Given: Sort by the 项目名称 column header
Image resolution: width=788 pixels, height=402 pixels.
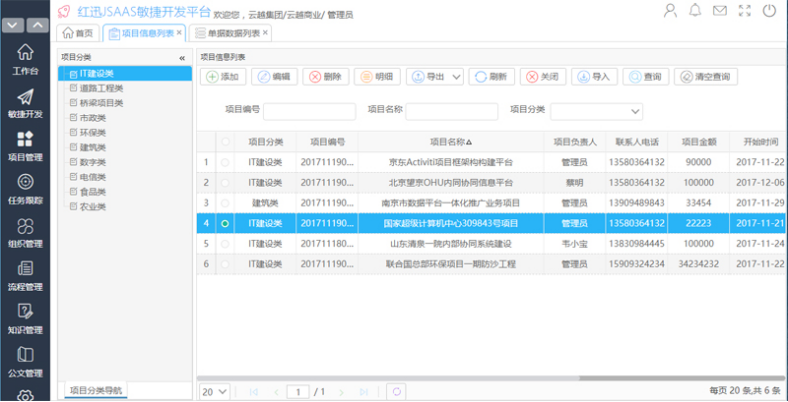Looking at the screenshot, I should point(451,142).
